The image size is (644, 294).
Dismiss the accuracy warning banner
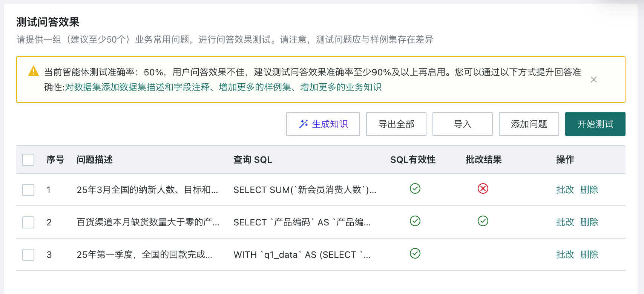coord(593,80)
